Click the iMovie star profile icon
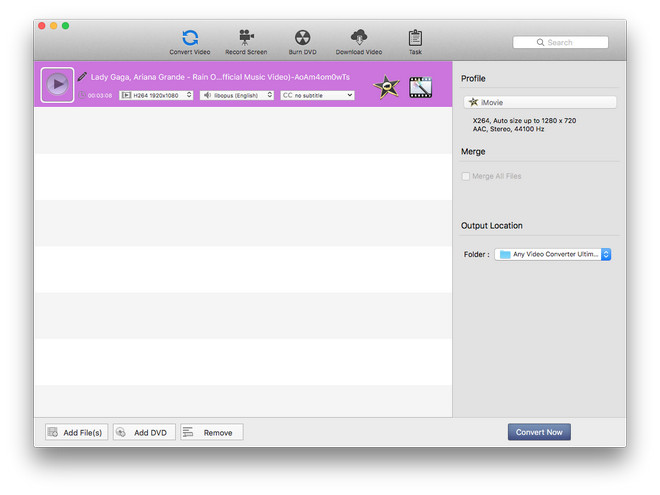Viewport: 660px width, 495px height. click(386, 87)
